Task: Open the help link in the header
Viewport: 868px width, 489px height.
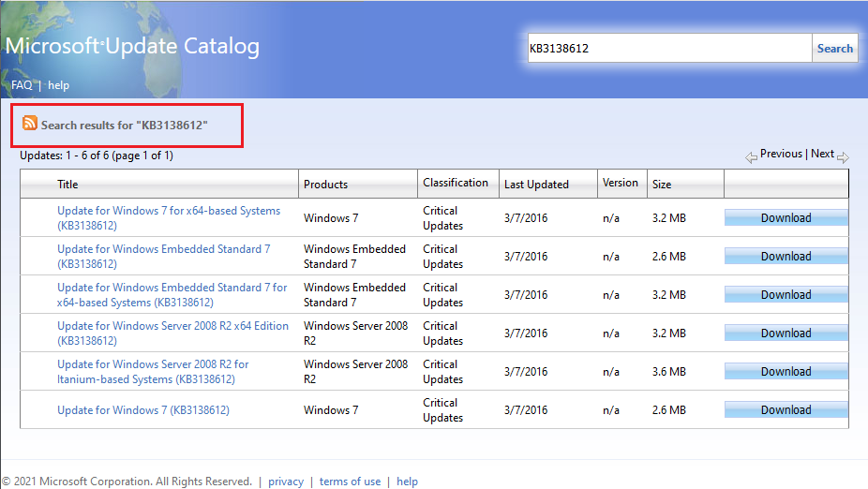Action: tap(58, 85)
